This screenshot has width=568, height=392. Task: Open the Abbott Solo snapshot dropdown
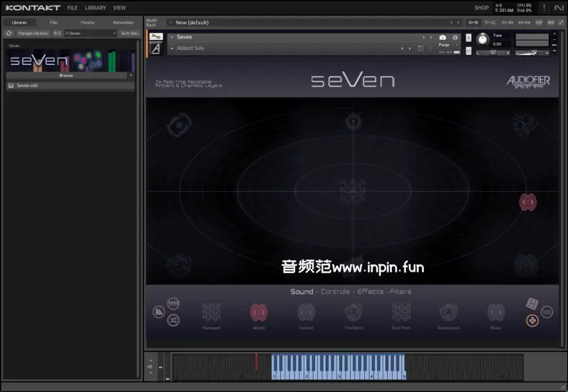tap(172, 48)
